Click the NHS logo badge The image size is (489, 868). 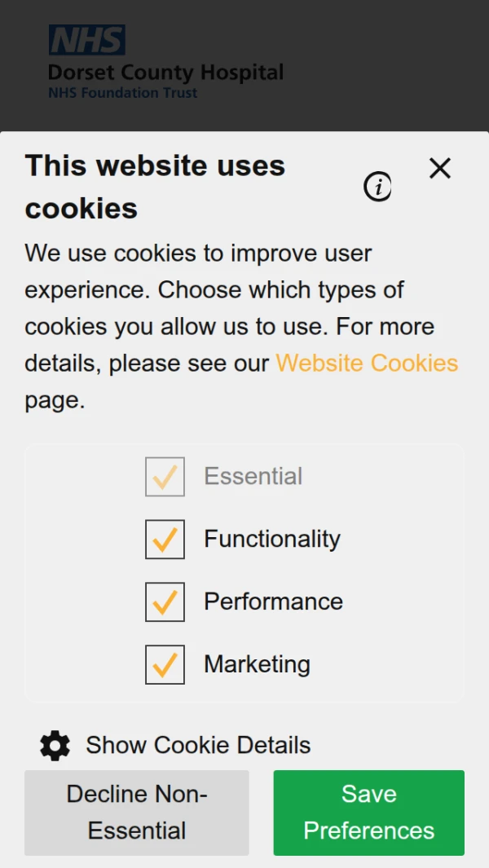[86, 40]
